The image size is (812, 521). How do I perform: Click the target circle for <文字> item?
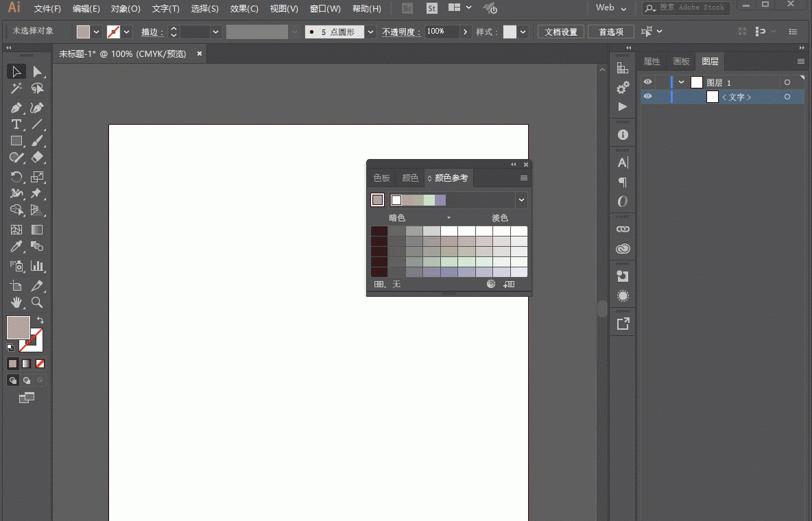pyautogui.click(x=787, y=97)
